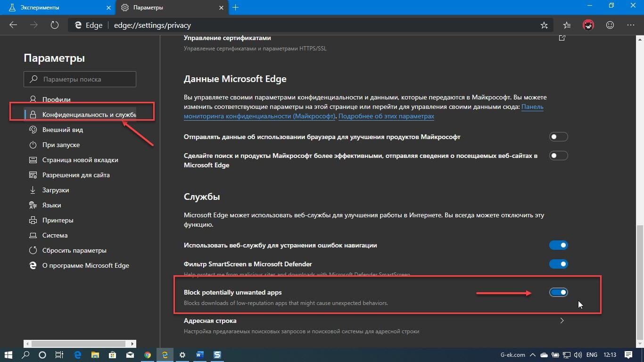Focus the Параметры поиска search field
Screen dimensions: 644x362
click(x=80, y=79)
